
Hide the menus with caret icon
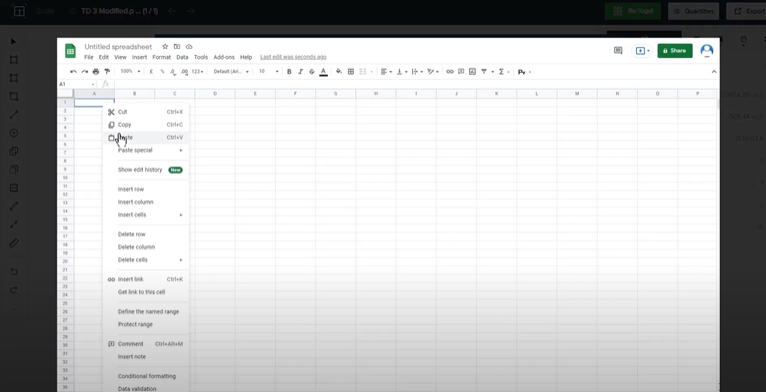714,71
